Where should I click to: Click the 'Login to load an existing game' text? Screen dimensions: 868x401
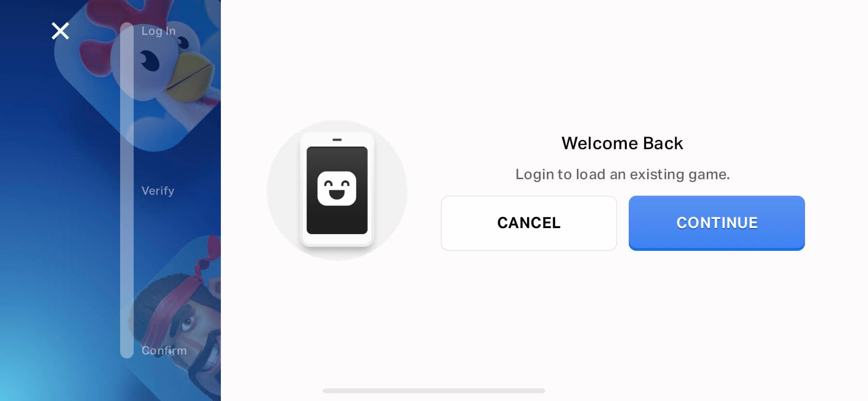point(622,174)
